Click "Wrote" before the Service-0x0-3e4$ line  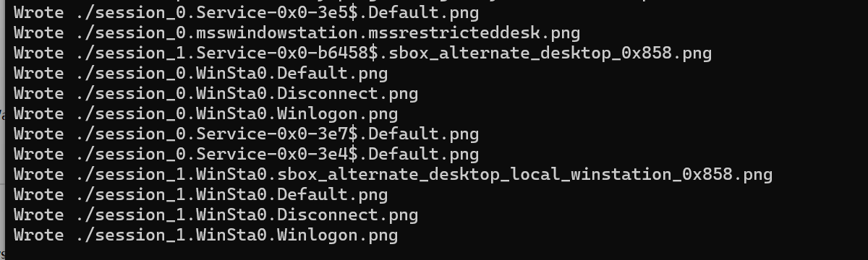coord(38,154)
